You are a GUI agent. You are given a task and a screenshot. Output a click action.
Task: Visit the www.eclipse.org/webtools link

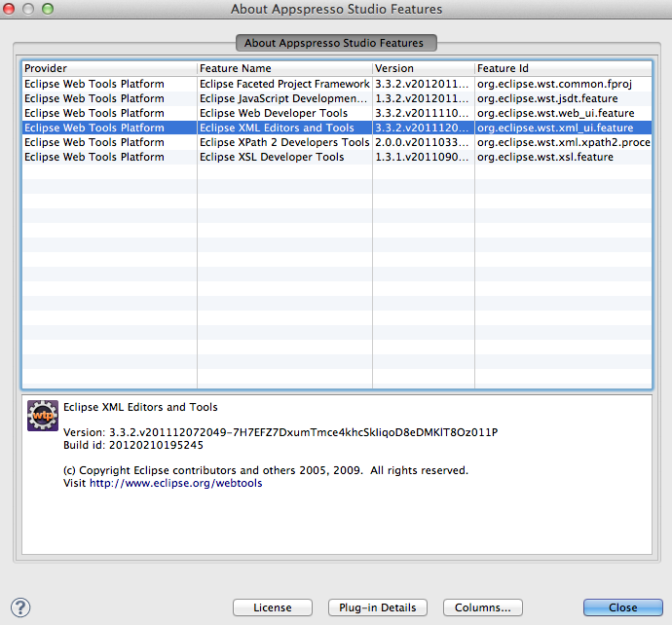coord(175,483)
